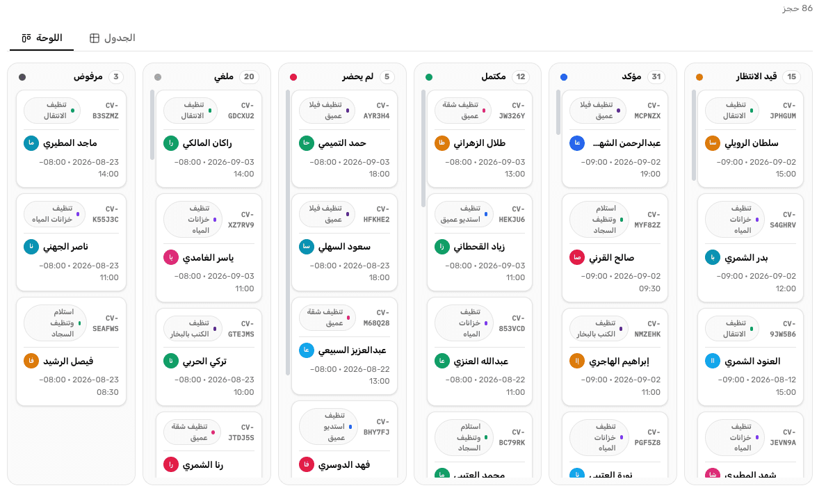Click the blue status dot of مؤكد column
This screenshot has width=826, height=504.
[564, 77]
